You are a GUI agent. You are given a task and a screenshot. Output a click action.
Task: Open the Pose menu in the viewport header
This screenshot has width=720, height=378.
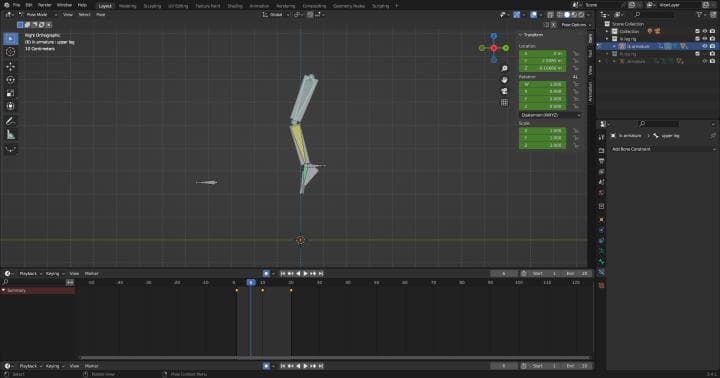tap(101, 15)
